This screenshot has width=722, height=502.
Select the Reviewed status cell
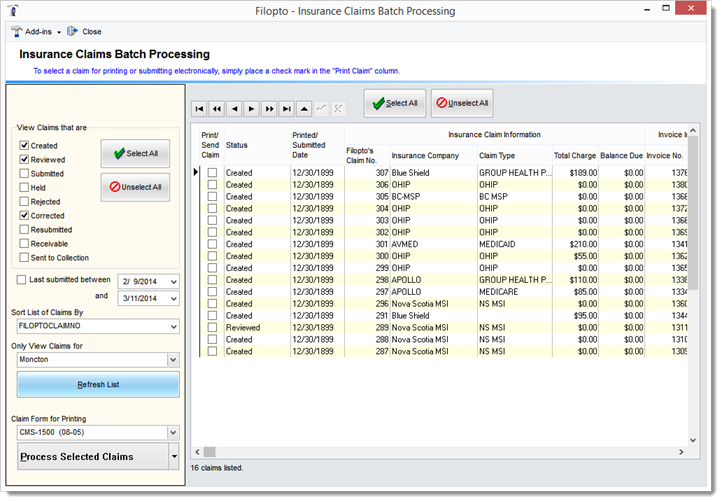pyautogui.click(x=257, y=327)
